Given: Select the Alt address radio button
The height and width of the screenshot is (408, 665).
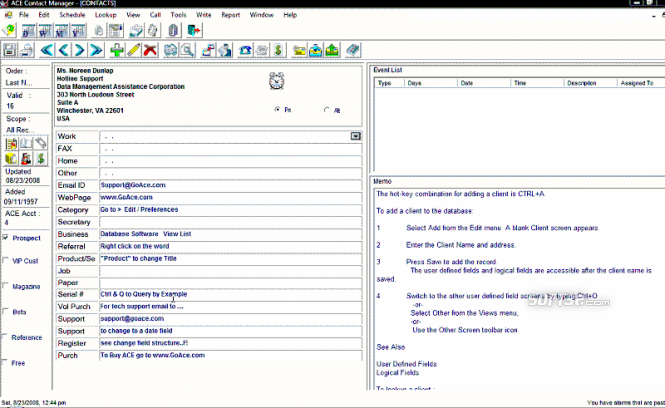Looking at the screenshot, I should click(326, 110).
